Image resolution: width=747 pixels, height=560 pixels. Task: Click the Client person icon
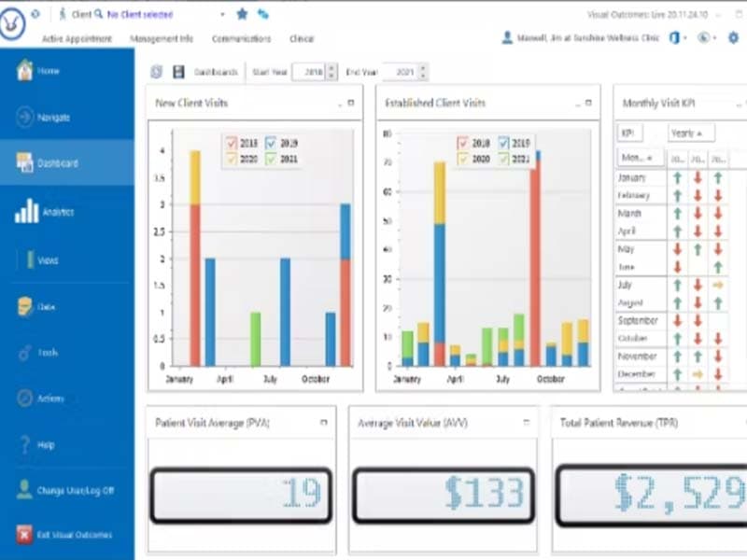(63, 14)
